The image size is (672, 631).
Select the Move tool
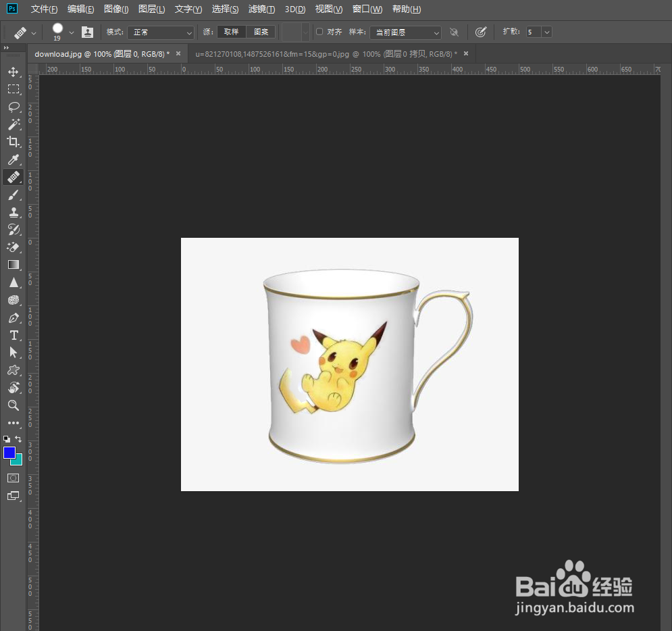pyautogui.click(x=14, y=72)
